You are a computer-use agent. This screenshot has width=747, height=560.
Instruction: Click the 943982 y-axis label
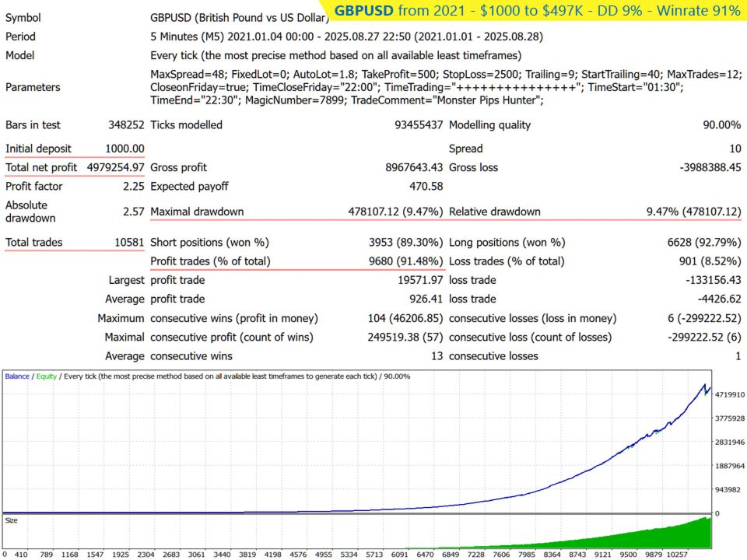pos(728,489)
